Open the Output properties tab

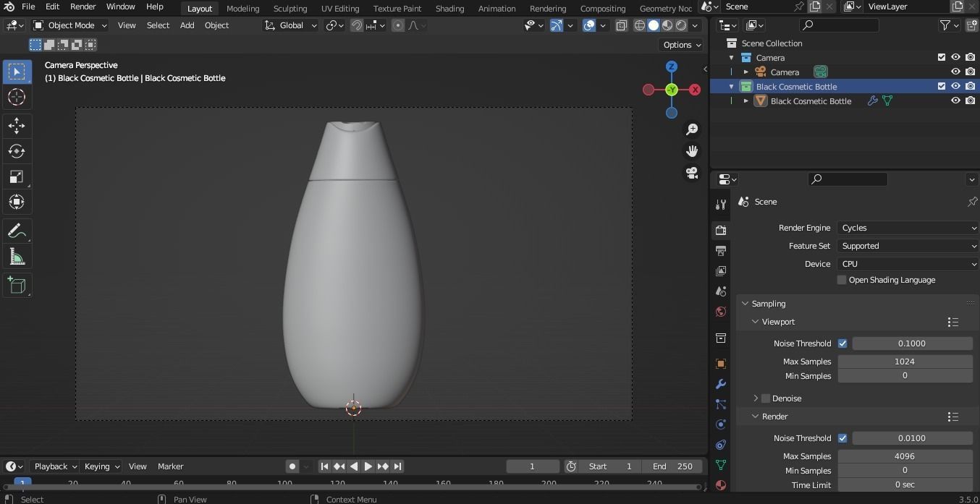720,250
